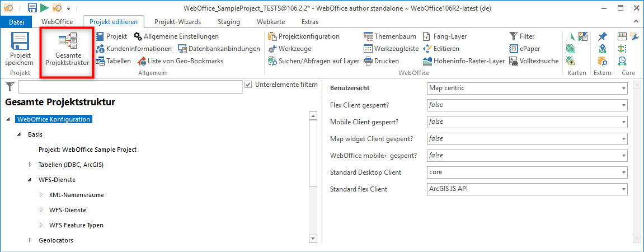Open Editieren in ribbon
The image size is (644, 252).
tap(441, 49)
